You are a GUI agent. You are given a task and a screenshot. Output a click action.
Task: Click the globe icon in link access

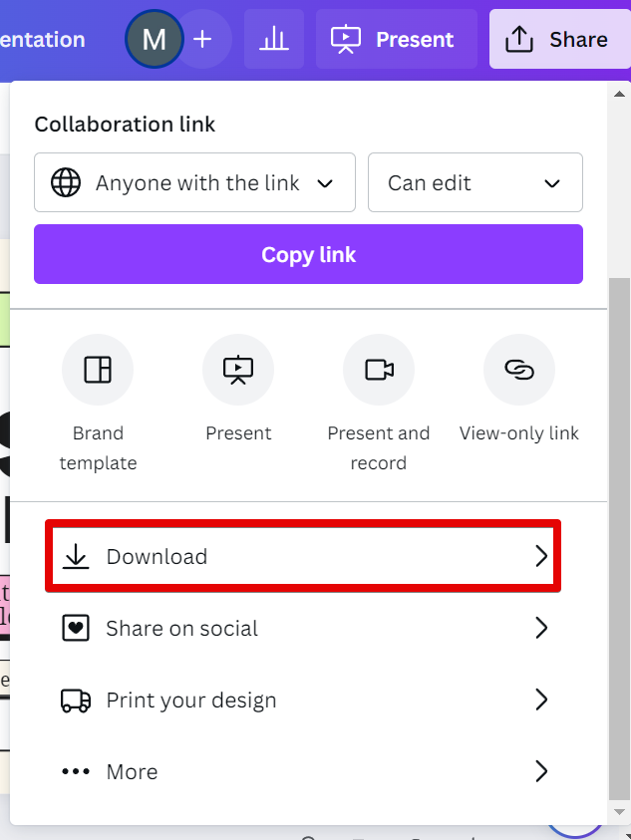66,182
